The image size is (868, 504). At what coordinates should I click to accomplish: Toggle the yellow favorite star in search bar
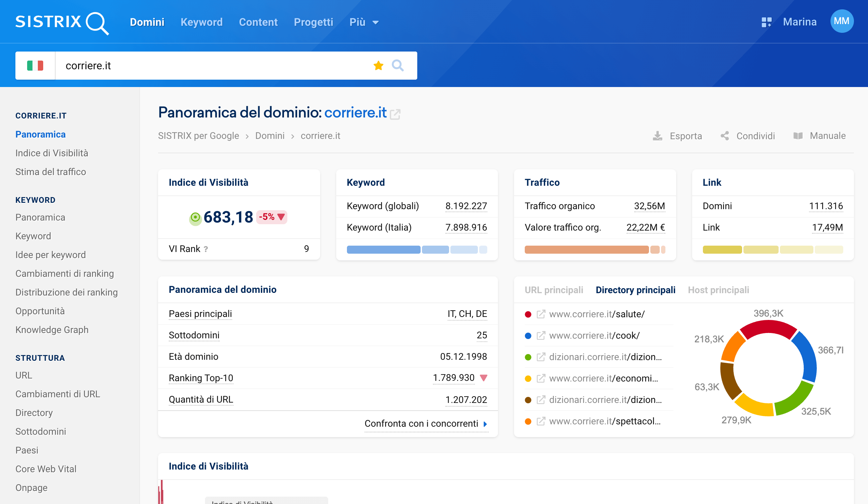click(x=378, y=65)
